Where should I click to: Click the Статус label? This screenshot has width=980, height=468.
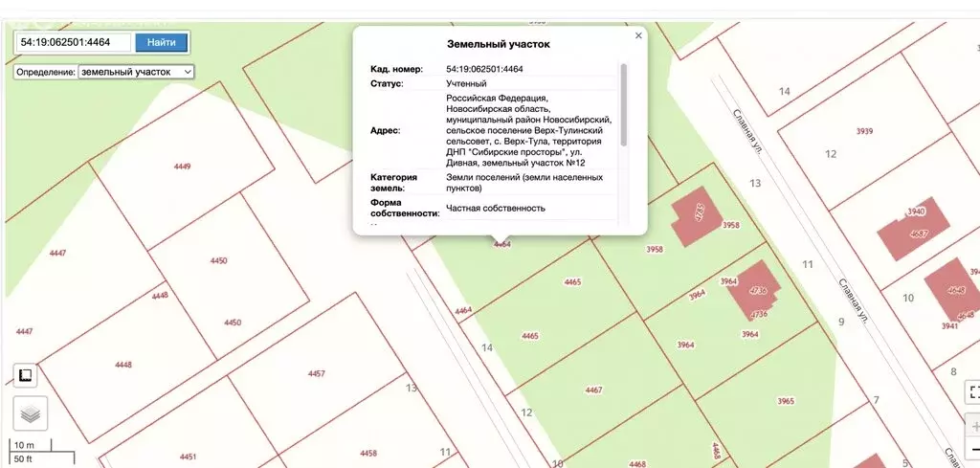click(x=387, y=83)
